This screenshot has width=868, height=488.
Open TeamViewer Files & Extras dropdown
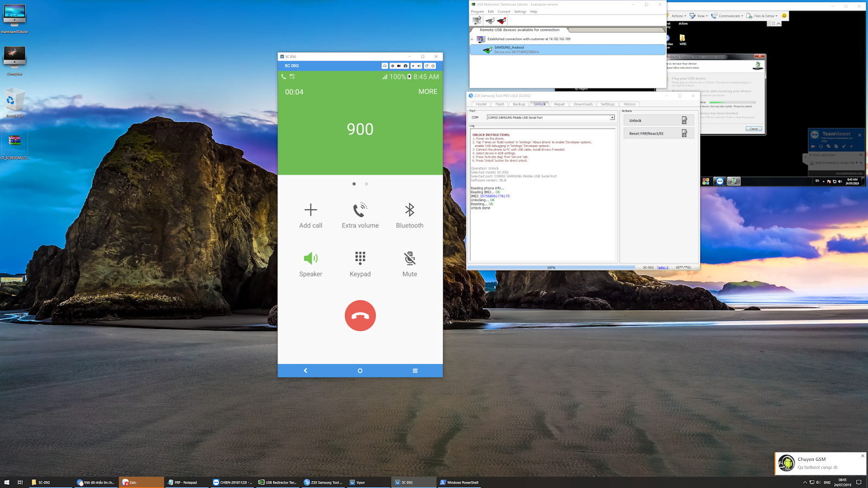[x=762, y=16]
